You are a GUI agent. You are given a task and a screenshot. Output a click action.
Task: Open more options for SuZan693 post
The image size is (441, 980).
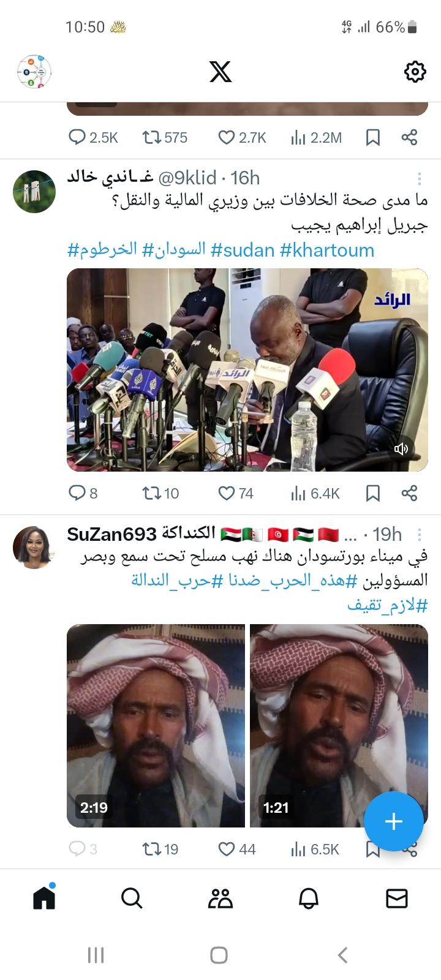pos(420,534)
